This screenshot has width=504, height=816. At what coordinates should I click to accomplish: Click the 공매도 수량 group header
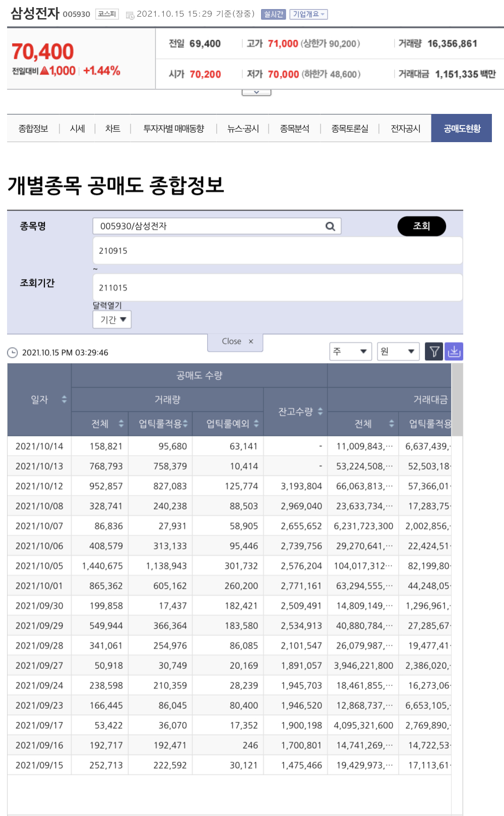point(199,375)
